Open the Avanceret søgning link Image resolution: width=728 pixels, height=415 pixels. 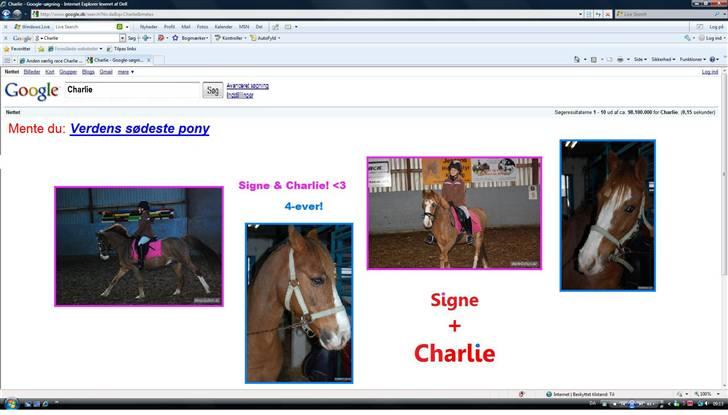pos(247,86)
